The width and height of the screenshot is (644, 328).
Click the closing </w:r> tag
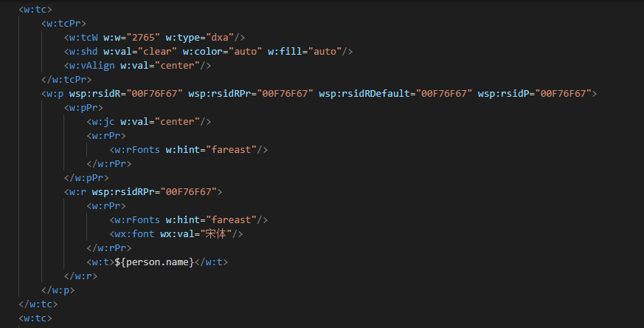81,276
